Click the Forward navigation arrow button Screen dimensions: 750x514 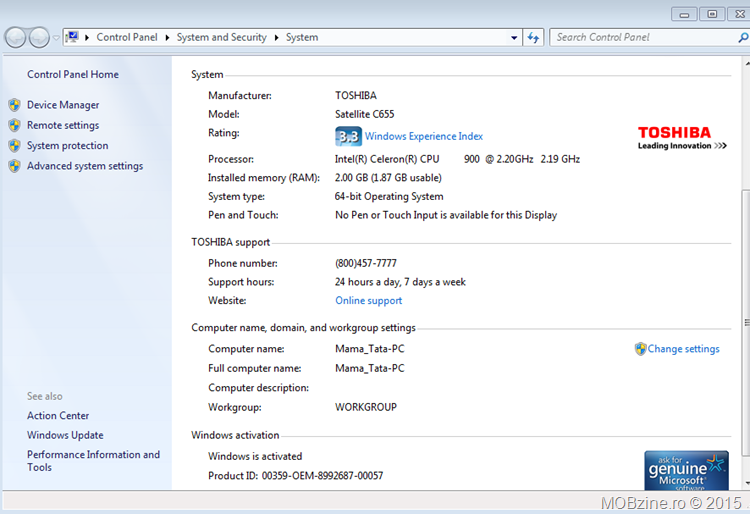click(39, 38)
